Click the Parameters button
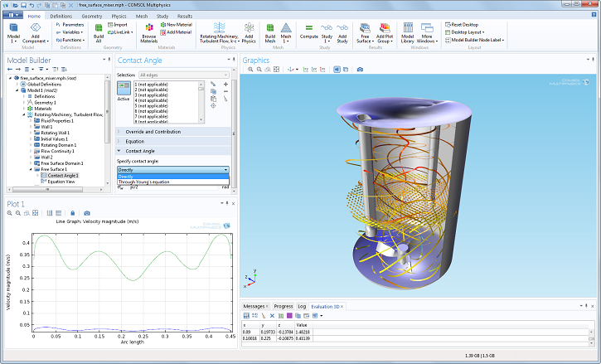The height and width of the screenshot is (364, 601). [70, 25]
